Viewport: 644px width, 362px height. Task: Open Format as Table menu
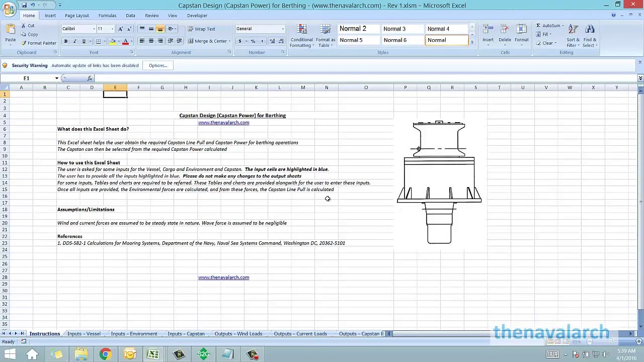(x=326, y=36)
